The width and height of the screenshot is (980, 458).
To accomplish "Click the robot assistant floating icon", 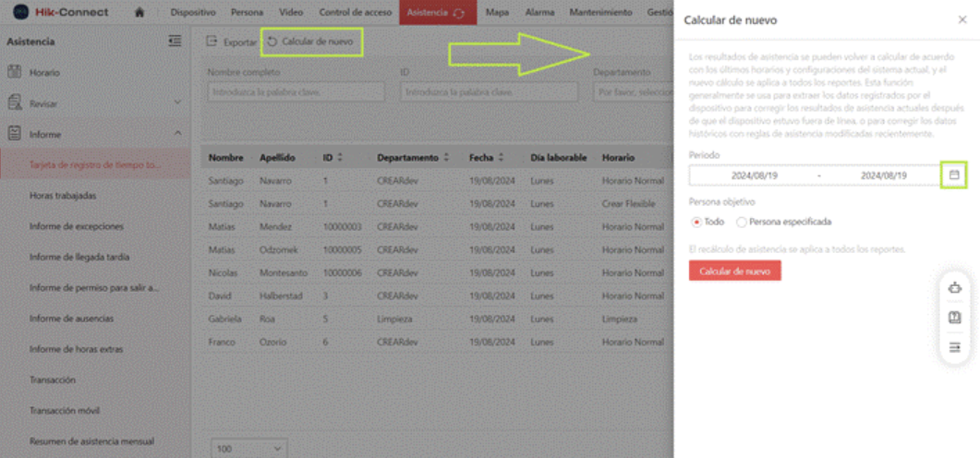I will pyautogui.click(x=954, y=288).
